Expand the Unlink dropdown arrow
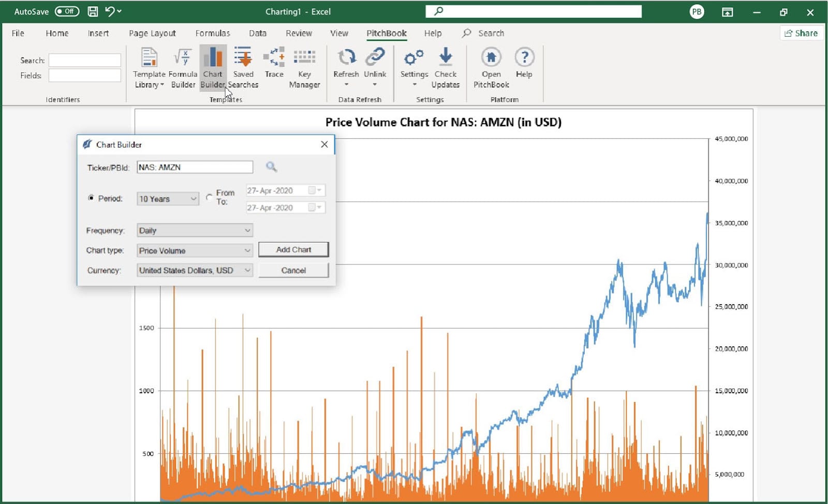The height and width of the screenshot is (504, 828). [x=375, y=84]
